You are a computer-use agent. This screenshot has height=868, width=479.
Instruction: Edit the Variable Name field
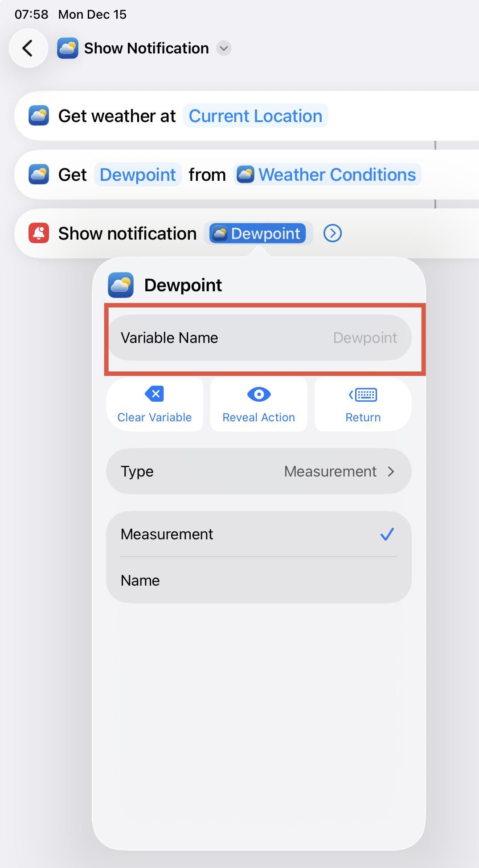[259, 338]
